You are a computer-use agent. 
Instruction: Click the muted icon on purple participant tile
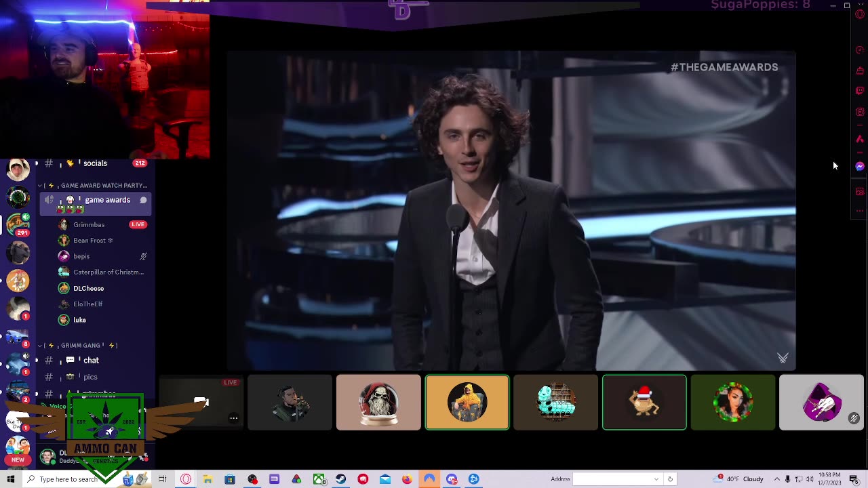(854, 419)
